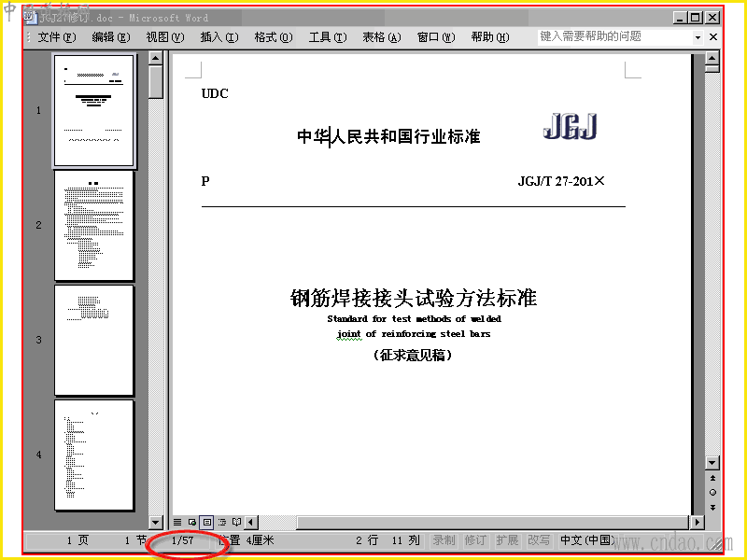
Task: Toggle 改写 overtype mode in status bar
Action: click(x=540, y=540)
